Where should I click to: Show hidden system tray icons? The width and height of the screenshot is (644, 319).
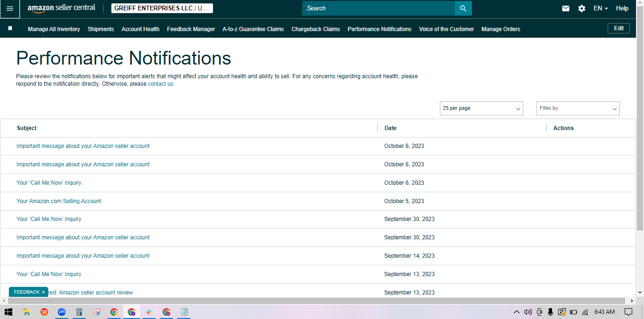[x=517, y=312]
